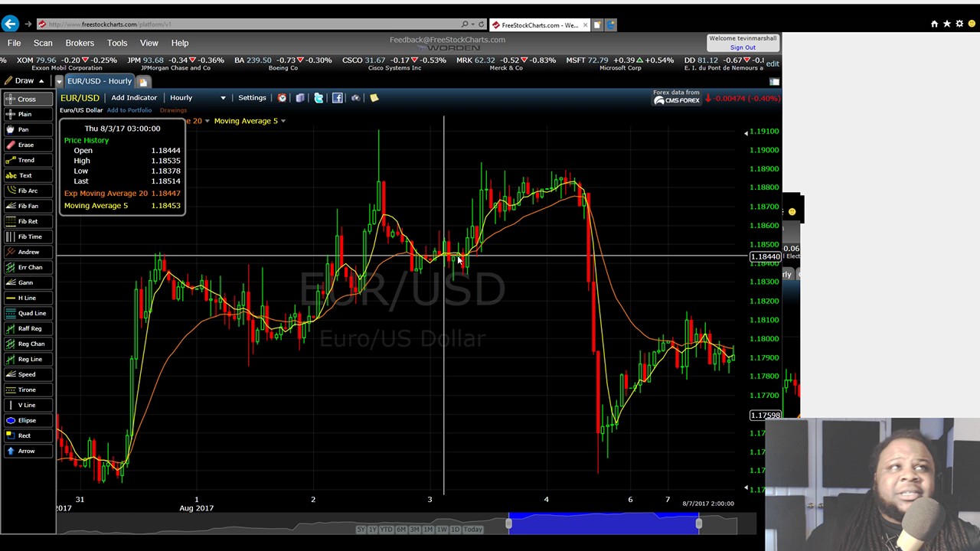The width and height of the screenshot is (980, 551).
Task: Click the EUR/USD symbol label
Action: pyautogui.click(x=80, y=98)
